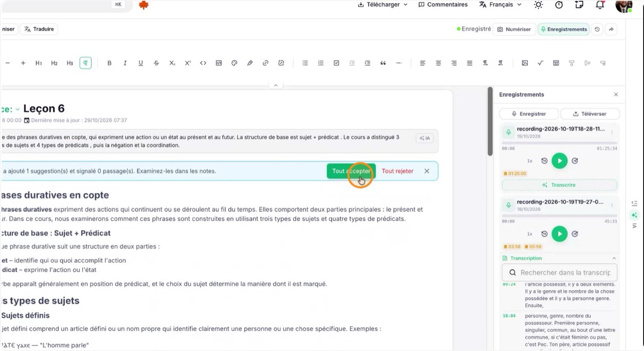Apply superscript formatting
The width and height of the screenshot is (644, 351).
[188, 63]
